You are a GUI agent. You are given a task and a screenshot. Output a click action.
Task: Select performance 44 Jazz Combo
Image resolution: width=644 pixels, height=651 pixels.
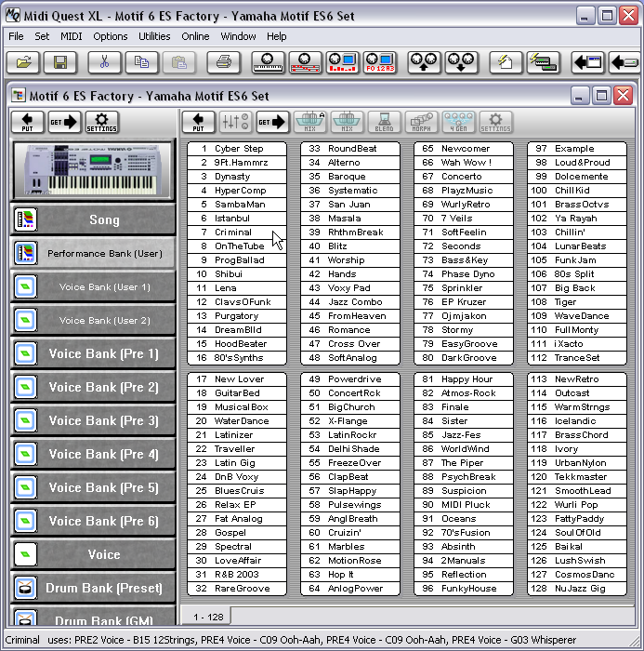(350, 302)
